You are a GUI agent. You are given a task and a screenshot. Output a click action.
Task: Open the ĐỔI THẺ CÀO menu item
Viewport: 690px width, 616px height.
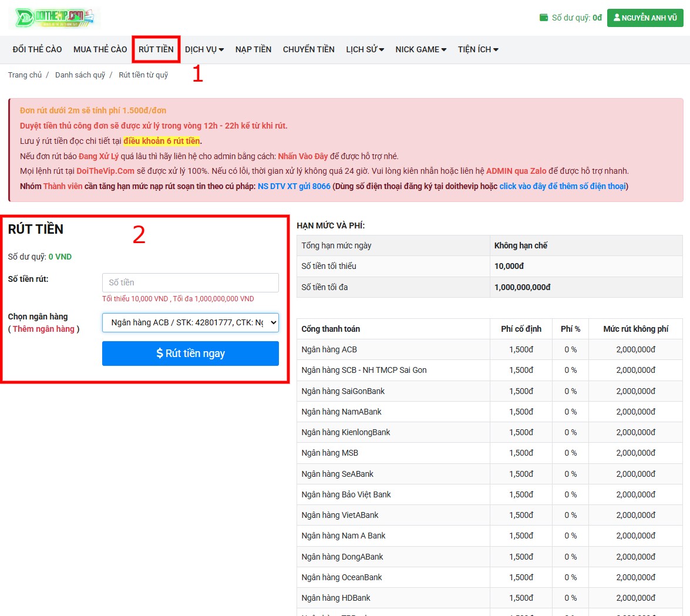pyautogui.click(x=37, y=49)
